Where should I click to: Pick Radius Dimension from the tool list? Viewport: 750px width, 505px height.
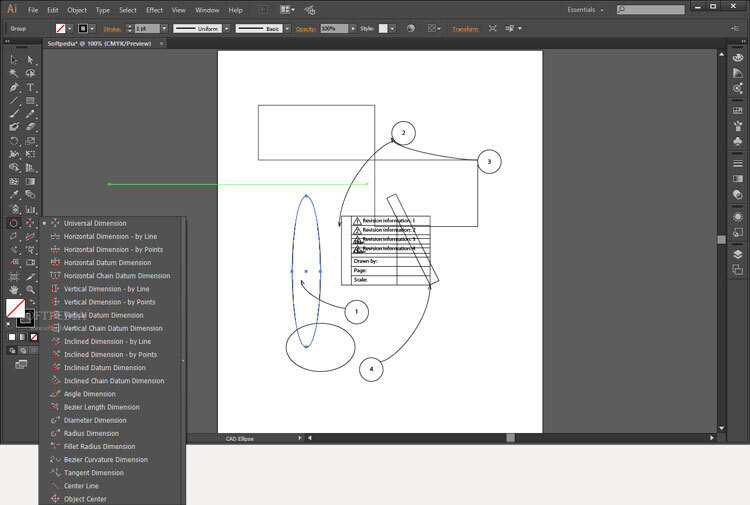[x=91, y=433]
